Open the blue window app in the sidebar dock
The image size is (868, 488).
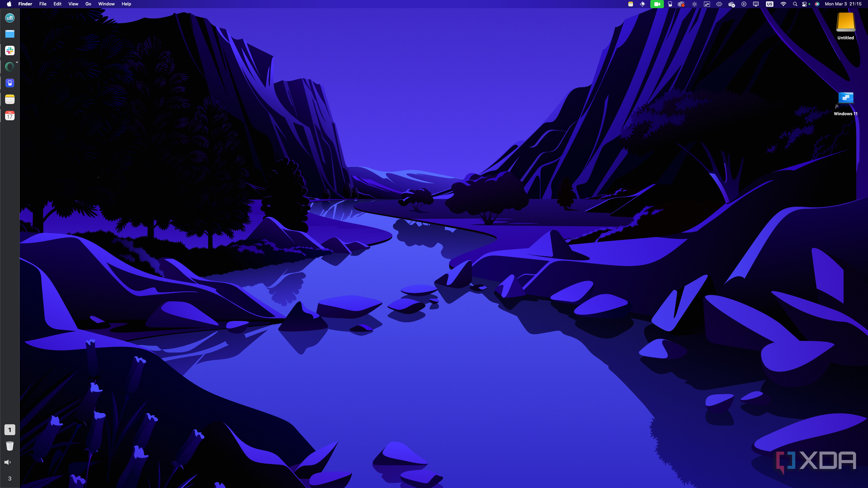9,34
